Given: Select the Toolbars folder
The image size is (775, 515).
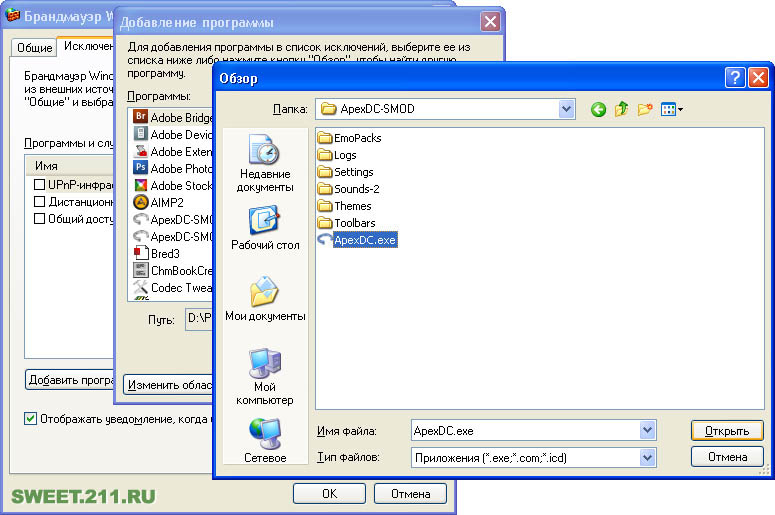Looking at the screenshot, I should coord(346,223).
